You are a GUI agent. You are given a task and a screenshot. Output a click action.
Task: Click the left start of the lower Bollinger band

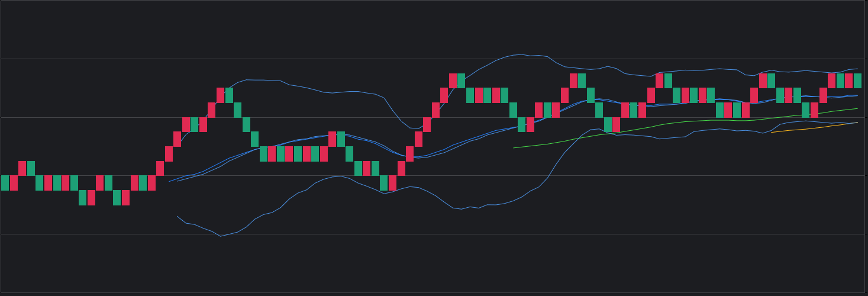click(x=177, y=216)
